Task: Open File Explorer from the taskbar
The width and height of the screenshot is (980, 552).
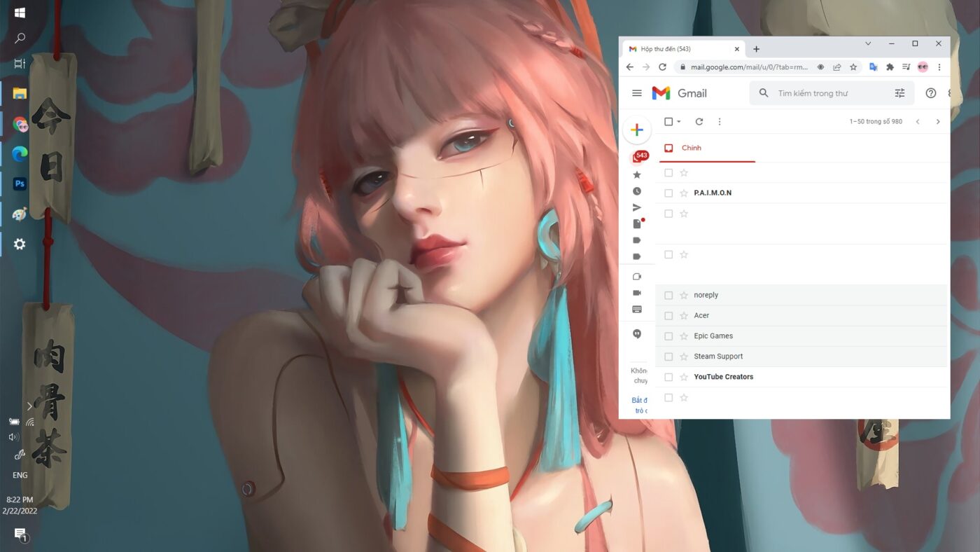Action: pyautogui.click(x=20, y=94)
